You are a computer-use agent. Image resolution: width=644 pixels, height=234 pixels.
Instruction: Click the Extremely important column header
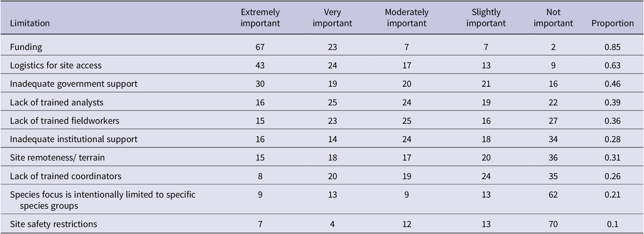260,18
